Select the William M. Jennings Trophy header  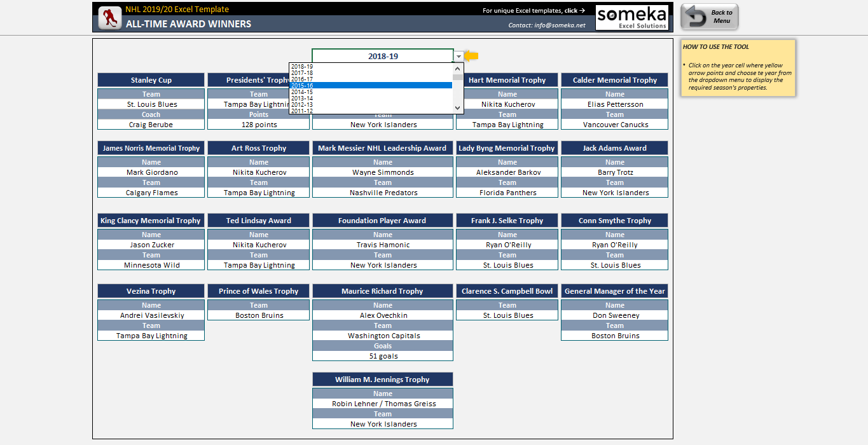(x=383, y=380)
